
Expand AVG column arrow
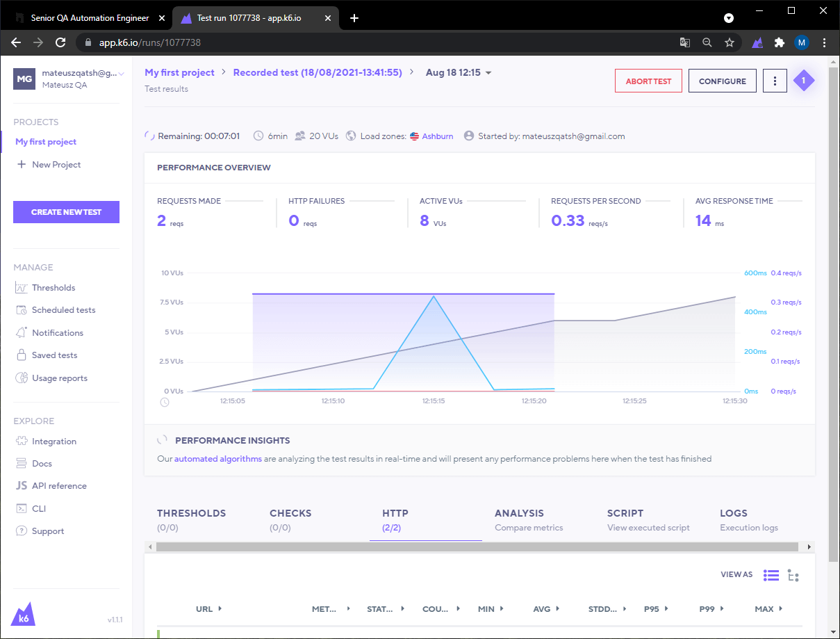pyautogui.click(x=558, y=609)
